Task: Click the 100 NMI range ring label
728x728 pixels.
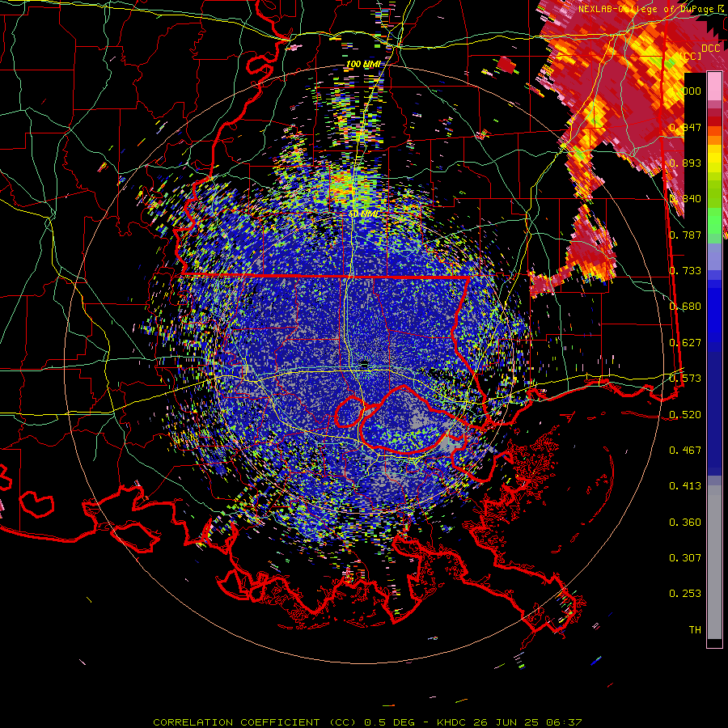Action: [363, 64]
